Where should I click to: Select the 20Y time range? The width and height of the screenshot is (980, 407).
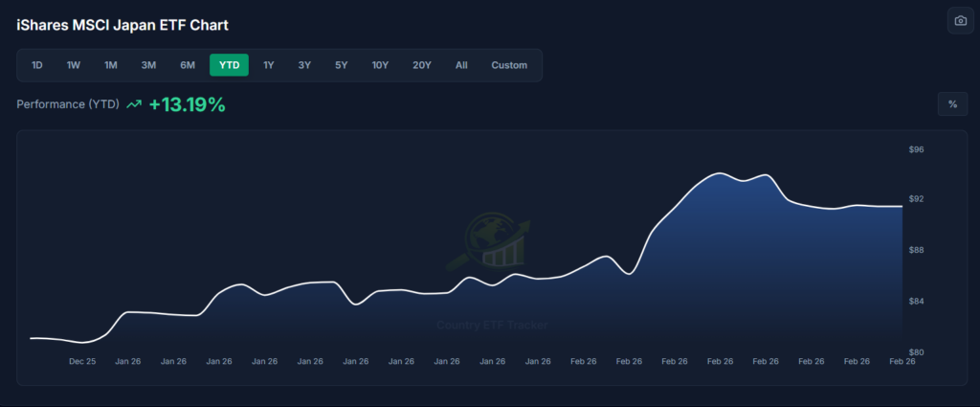[422, 65]
